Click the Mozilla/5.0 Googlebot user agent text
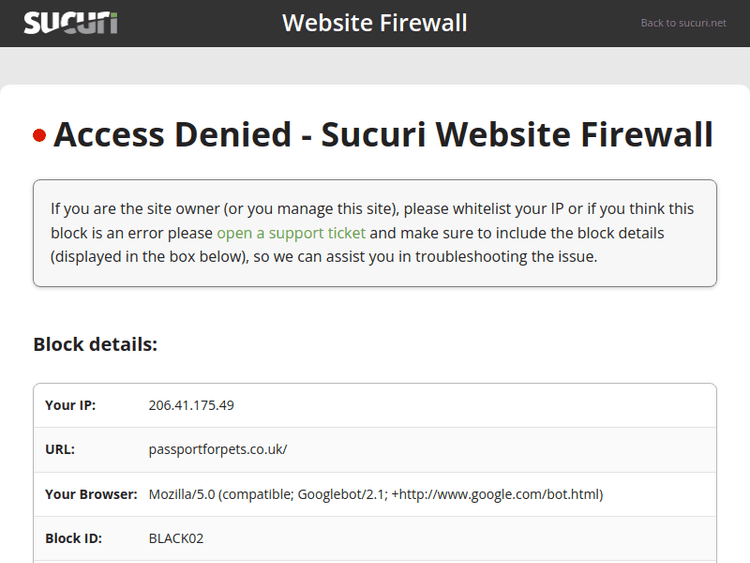This screenshot has height=563, width=750. 376,494
